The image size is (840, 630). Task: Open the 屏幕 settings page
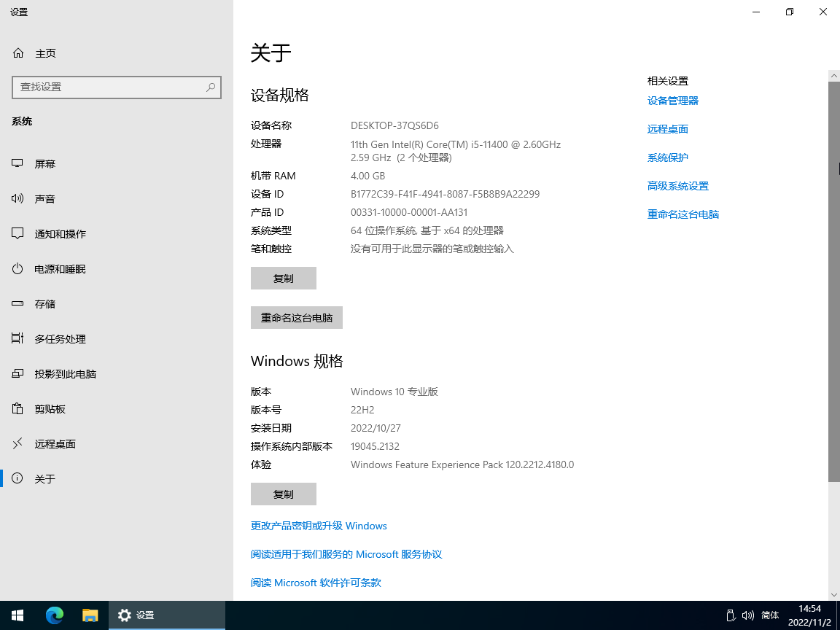tap(116, 163)
